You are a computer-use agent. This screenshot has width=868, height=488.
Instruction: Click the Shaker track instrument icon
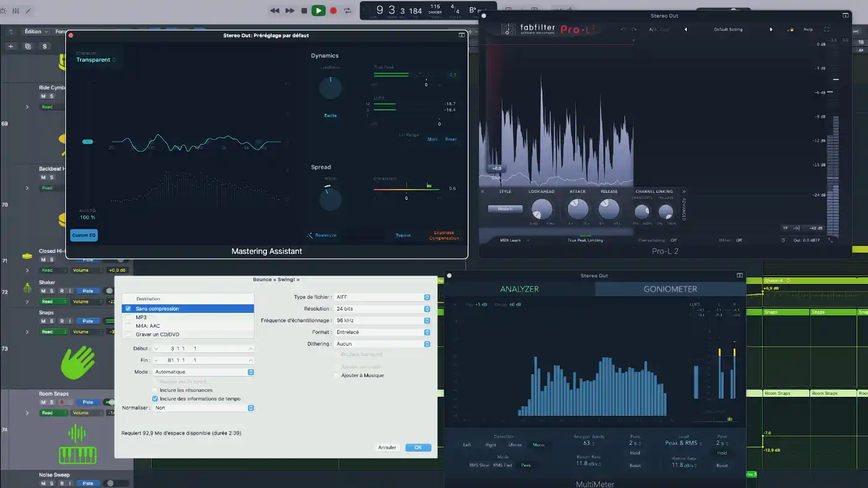tap(27, 288)
